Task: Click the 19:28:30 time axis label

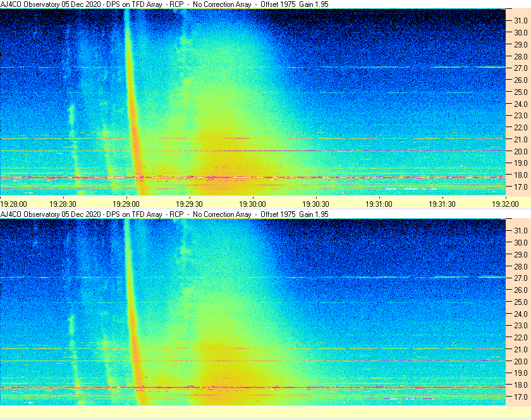Action: tap(63, 204)
